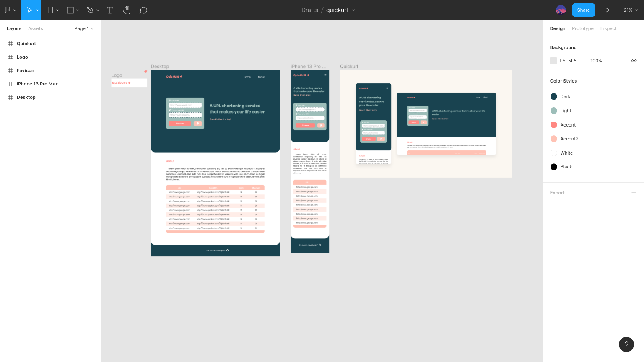644x362 pixels.
Task: Open shape tools dropdown arrow
Action: [78, 10]
